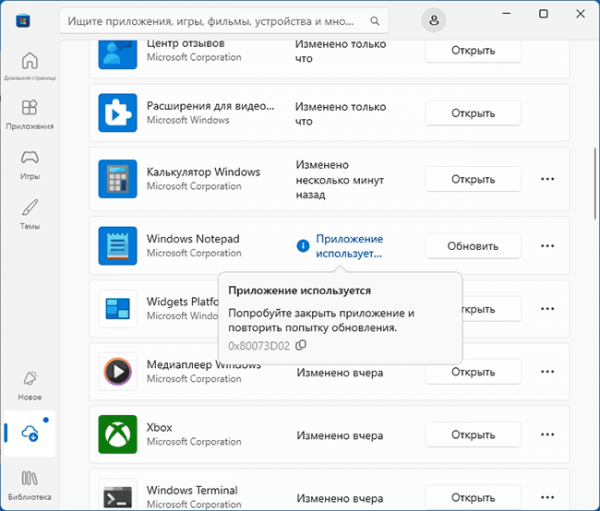This screenshot has height=511, width=600.
Task: Click the vertical scrollbar thumb
Action: (595, 183)
